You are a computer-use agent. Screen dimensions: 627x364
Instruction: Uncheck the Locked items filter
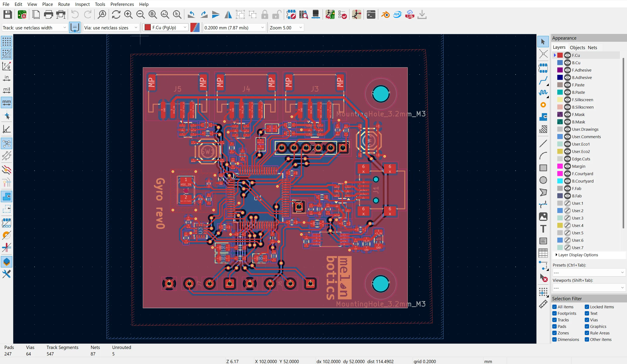[587, 307]
